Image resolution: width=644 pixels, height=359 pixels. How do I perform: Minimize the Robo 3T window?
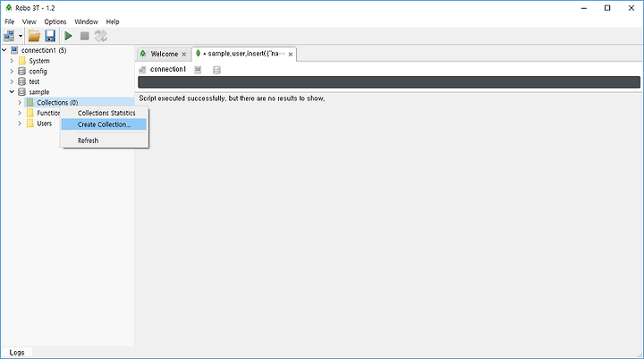[x=584, y=8]
